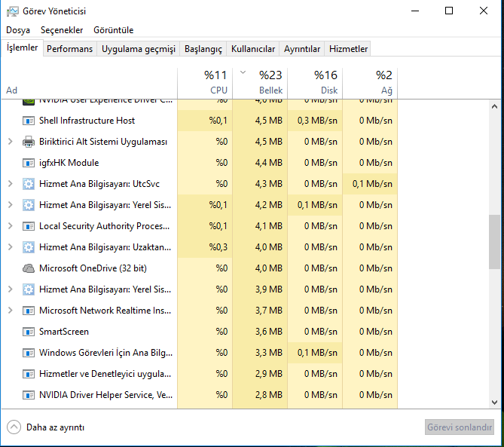Click the gear icon of UtcSvc service host
Screen dimensions: 504x447
[29, 184]
